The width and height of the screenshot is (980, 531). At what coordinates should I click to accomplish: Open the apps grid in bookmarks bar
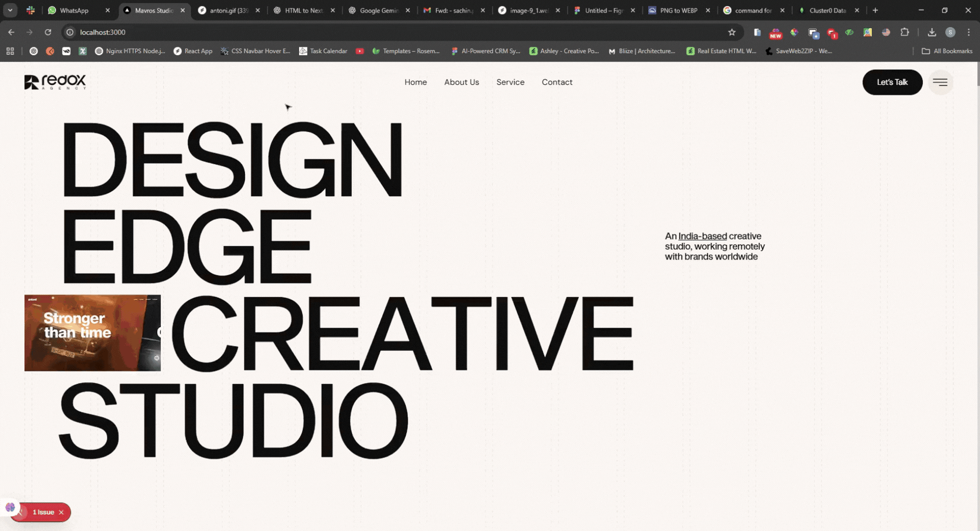[x=10, y=51]
